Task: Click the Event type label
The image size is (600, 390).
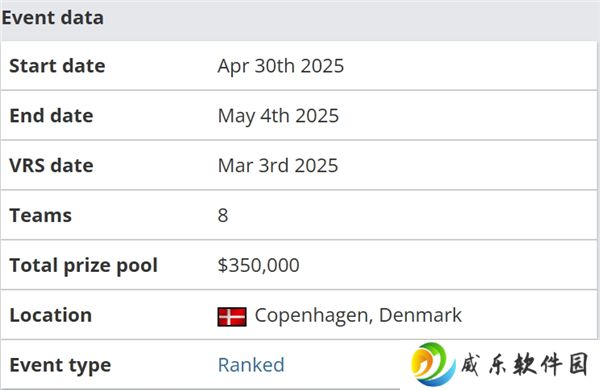Action: click(x=60, y=366)
